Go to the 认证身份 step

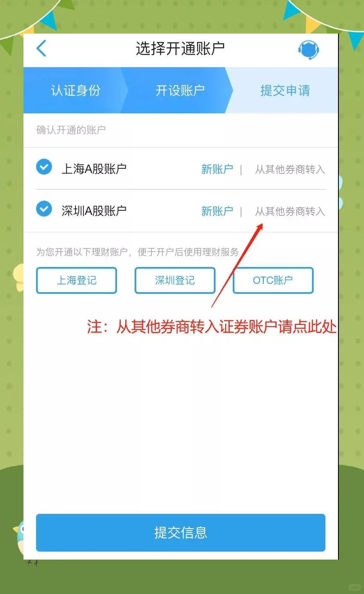pyautogui.click(x=75, y=90)
